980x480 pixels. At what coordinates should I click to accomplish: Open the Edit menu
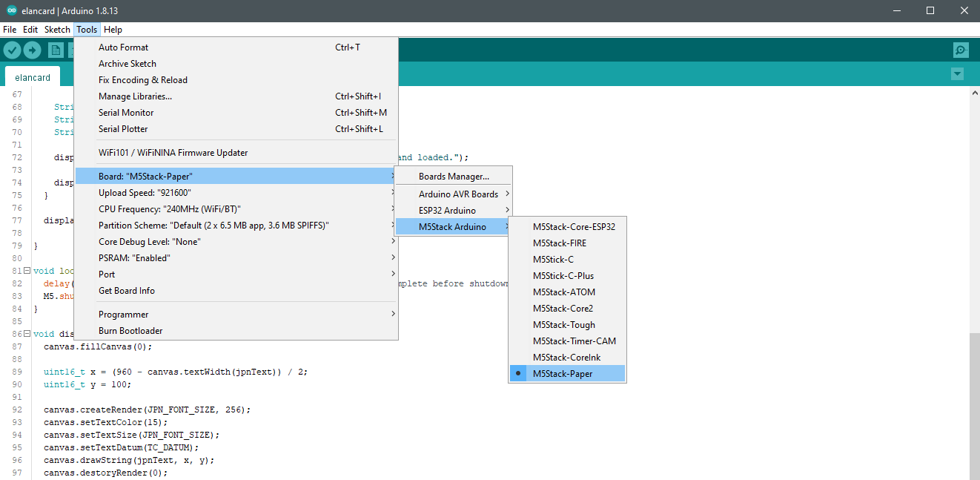(30, 30)
